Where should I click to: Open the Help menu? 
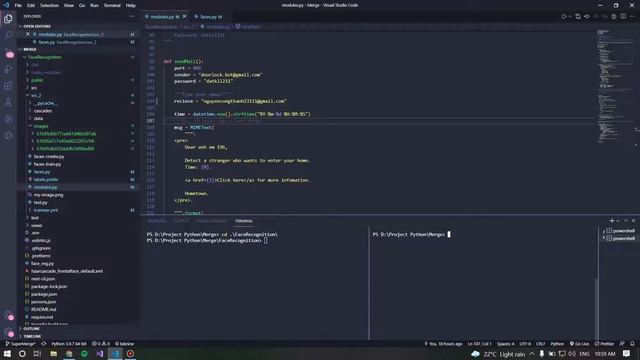pos(131,5)
